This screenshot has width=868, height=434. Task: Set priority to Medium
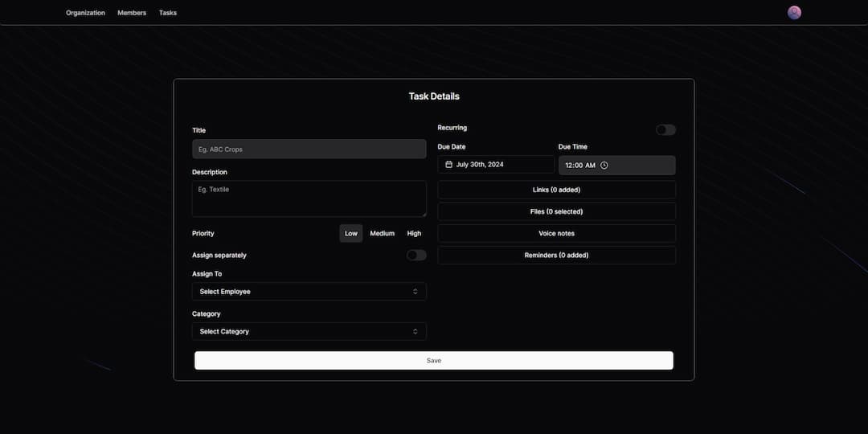coord(382,233)
